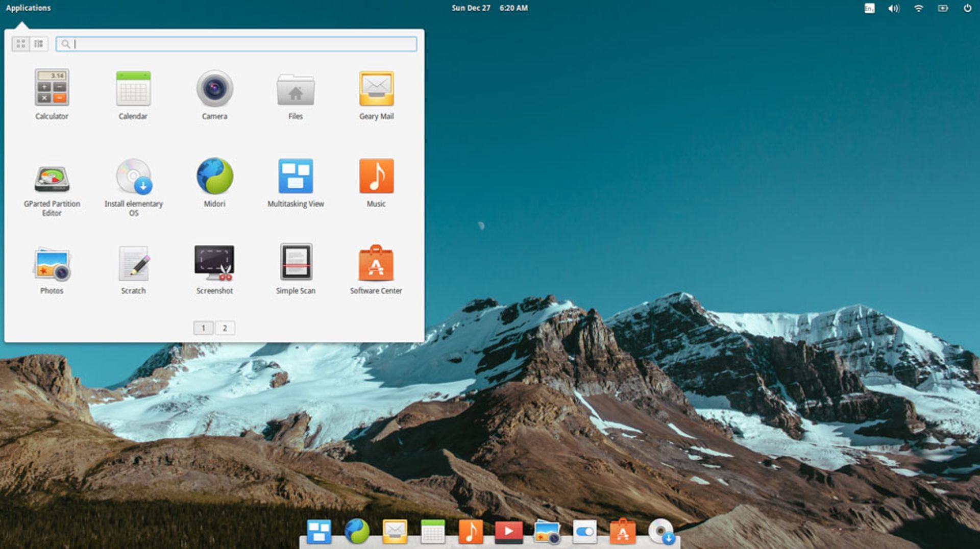Open the Applications menu
Image resolution: width=980 pixels, height=549 pixels.
tap(28, 8)
